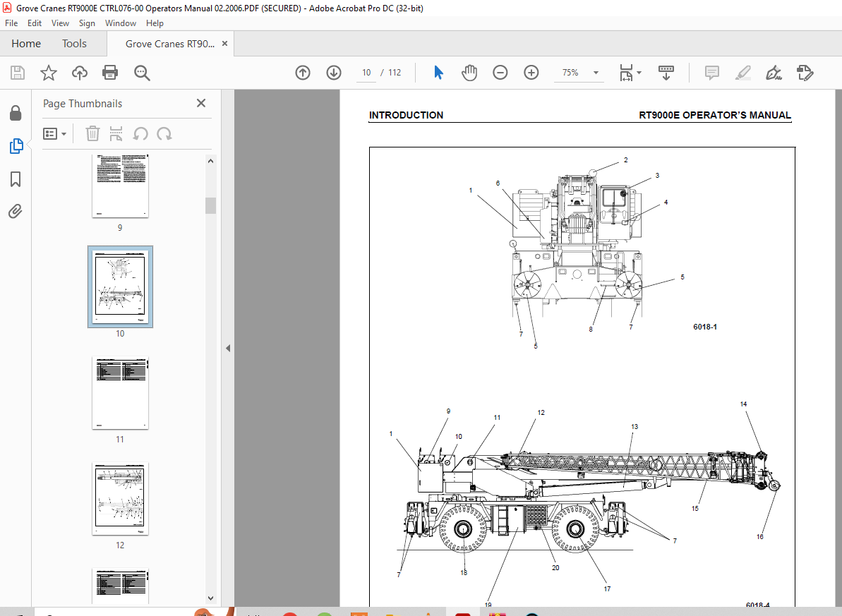
Task: Select page 10 thumbnail
Action: click(120, 286)
